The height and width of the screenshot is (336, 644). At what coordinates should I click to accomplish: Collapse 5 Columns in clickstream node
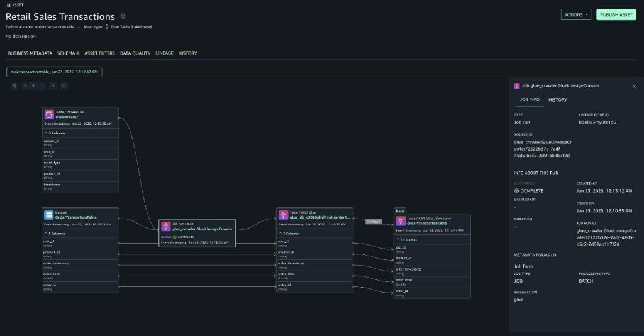55,133
